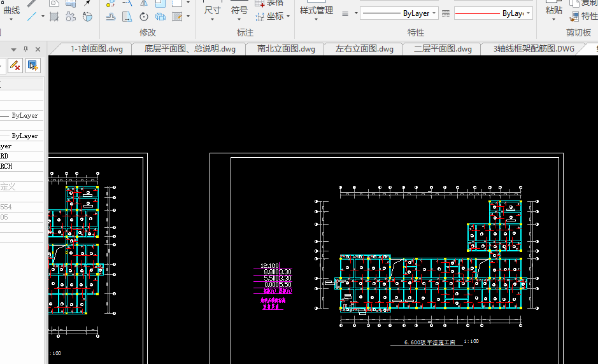The image size is (598, 364).
Task: Switch to 底层平面图、总说明.dwg tab
Action: pyautogui.click(x=190, y=49)
